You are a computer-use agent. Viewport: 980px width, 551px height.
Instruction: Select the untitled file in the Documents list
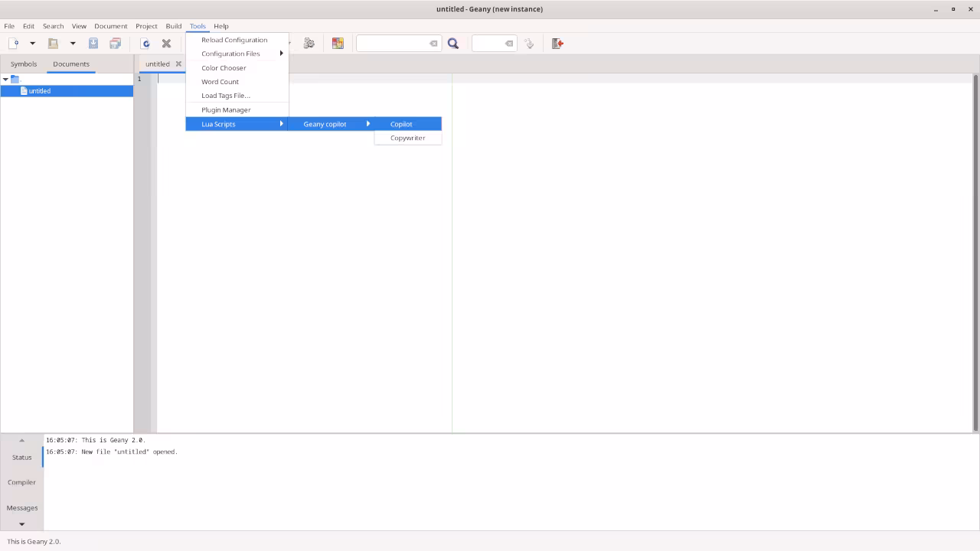point(39,90)
